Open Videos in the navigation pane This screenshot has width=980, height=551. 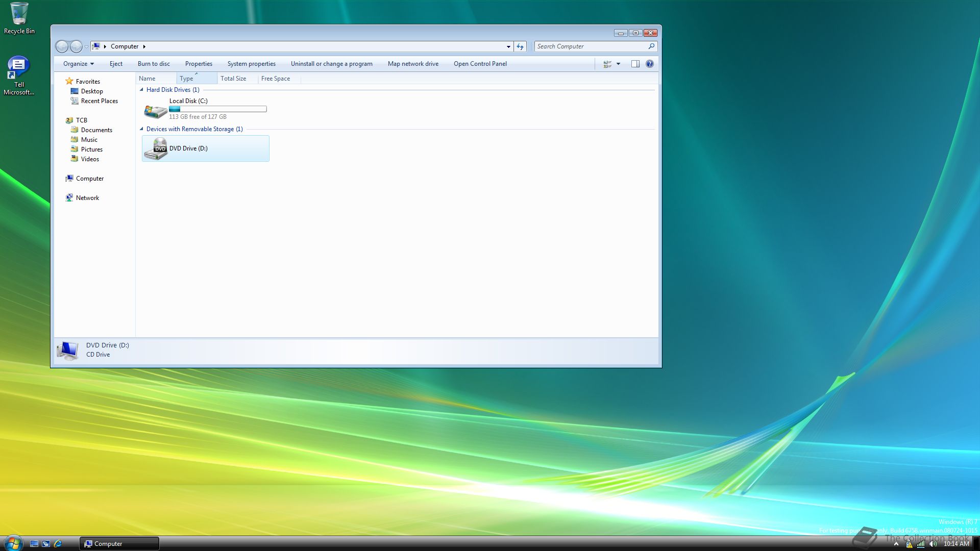90,159
